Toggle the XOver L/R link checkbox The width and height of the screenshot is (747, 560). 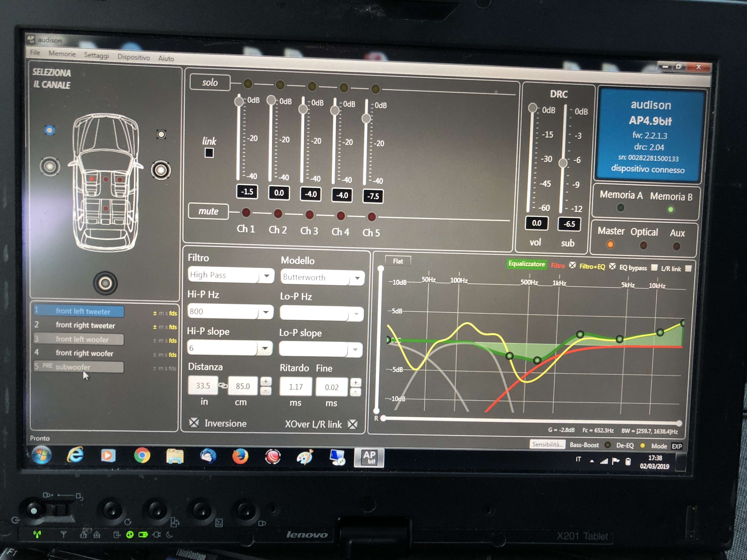coord(353,424)
